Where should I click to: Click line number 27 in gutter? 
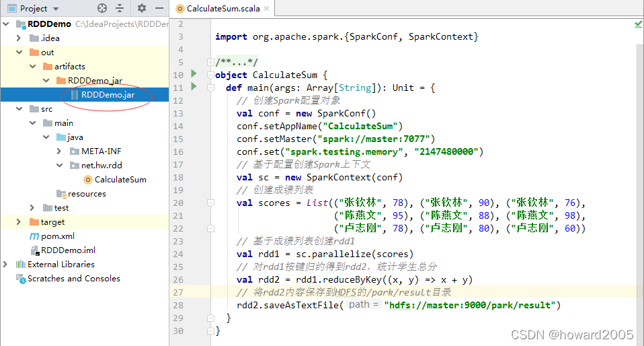[178, 293]
